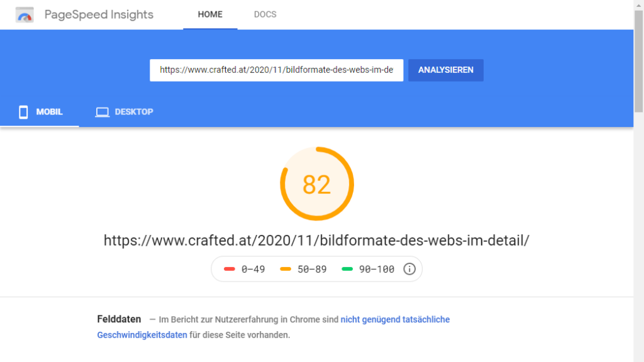Viewport: 644px width, 362px height.
Task: Click the green 90–100 legend marker
Action: coord(347,269)
